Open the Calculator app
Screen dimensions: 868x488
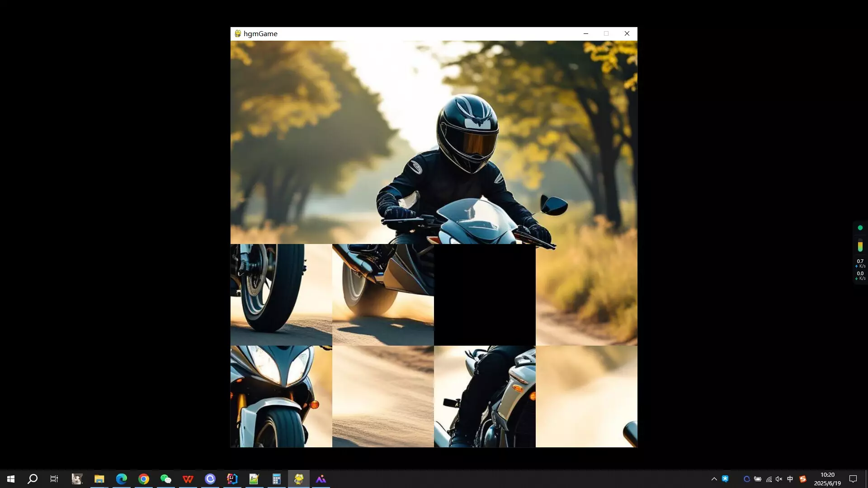pyautogui.click(x=276, y=479)
